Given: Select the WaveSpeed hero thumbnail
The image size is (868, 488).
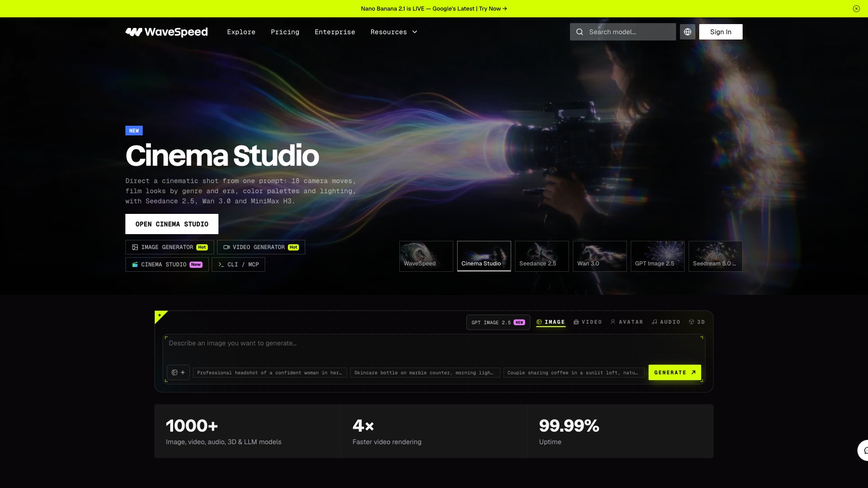Looking at the screenshot, I should [x=426, y=256].
